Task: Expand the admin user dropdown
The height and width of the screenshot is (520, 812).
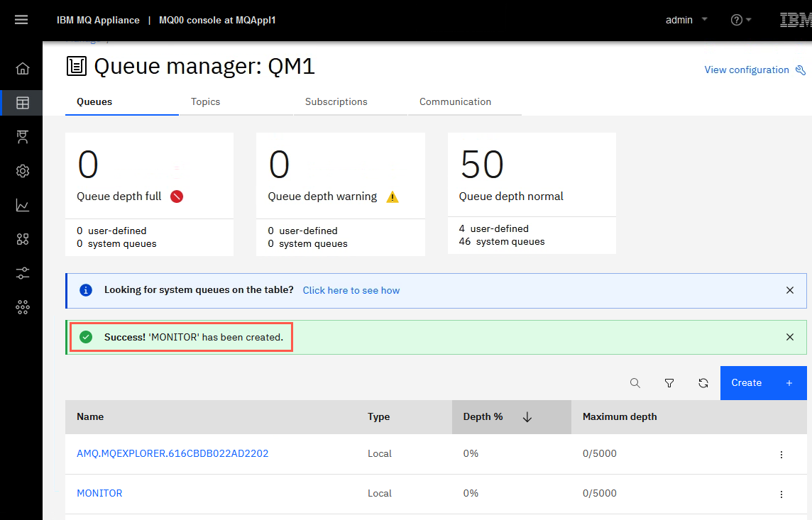Action: (686, 20)
